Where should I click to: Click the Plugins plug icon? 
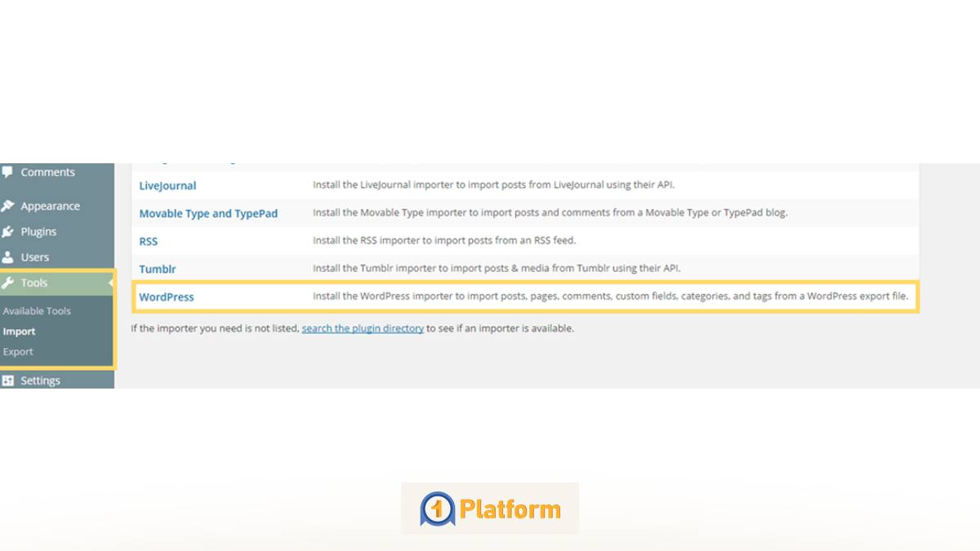click(x=8, y=232)
